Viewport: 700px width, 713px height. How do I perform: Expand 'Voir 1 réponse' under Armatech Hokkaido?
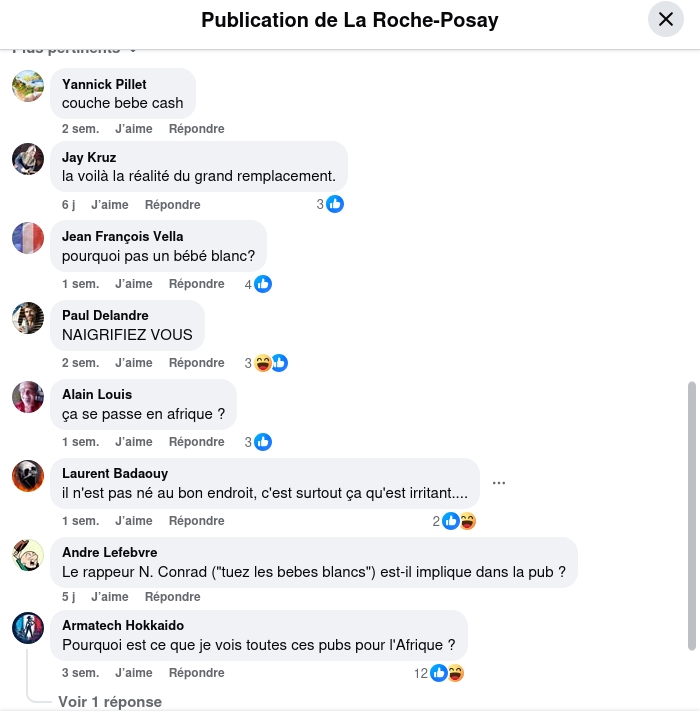click(x=110, y=702)
